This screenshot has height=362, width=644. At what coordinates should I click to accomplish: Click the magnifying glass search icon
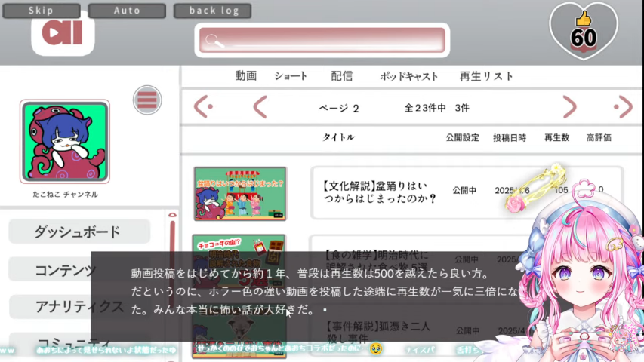214,41
